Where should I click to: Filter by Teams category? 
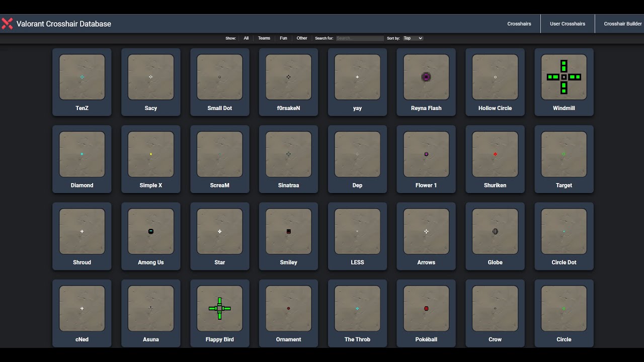[264, 38]
